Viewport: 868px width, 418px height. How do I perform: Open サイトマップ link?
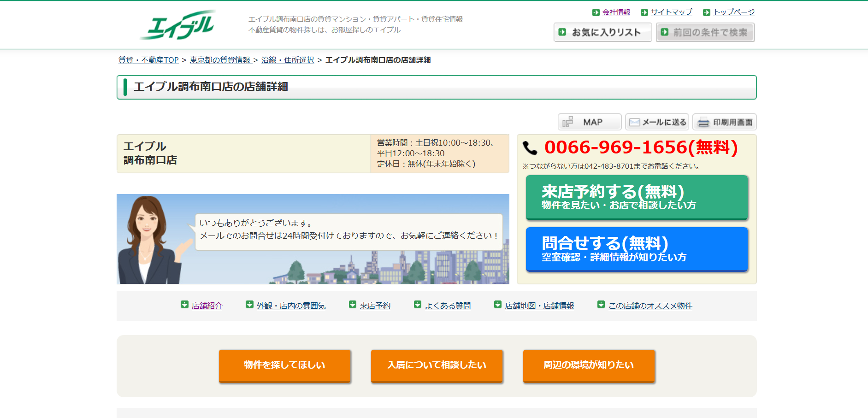point(671,12)
